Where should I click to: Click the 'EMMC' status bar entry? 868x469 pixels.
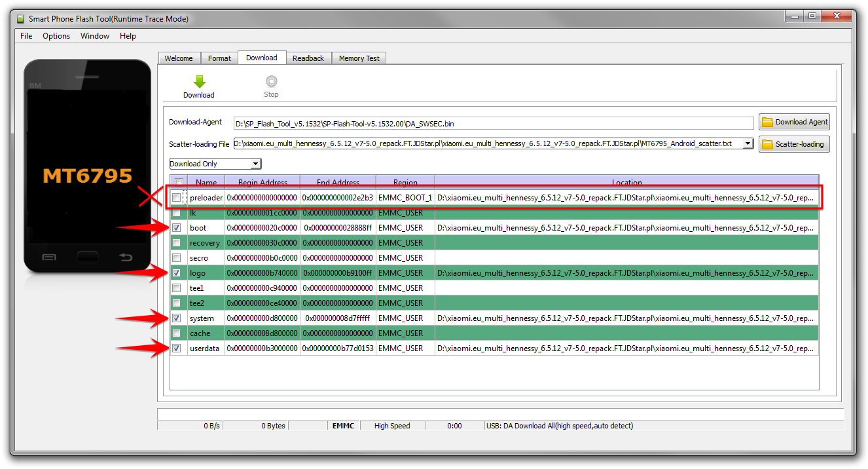tap(343, 426)
